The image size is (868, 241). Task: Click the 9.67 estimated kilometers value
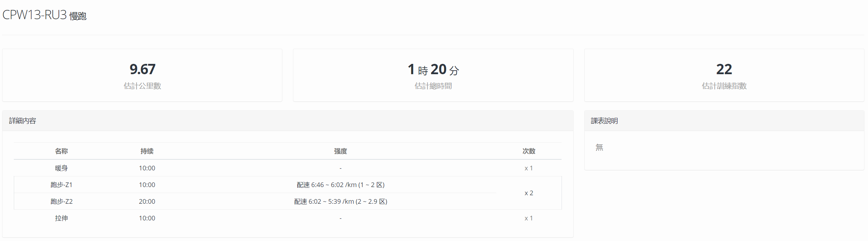(142, 69)
